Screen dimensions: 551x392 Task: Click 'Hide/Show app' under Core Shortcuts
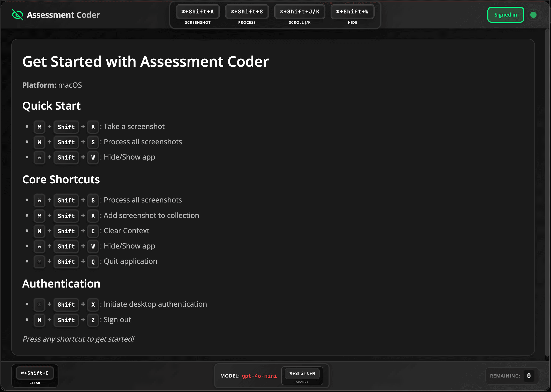129,246
